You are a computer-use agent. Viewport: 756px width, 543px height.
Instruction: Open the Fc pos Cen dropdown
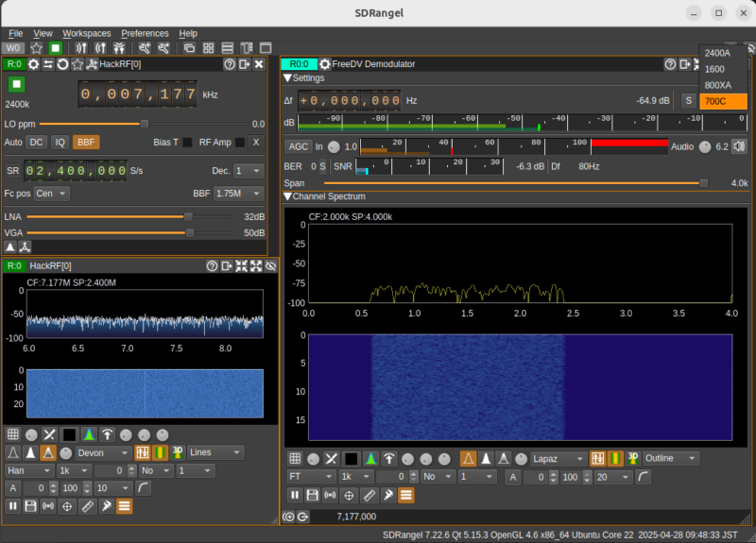click(50, 194)
